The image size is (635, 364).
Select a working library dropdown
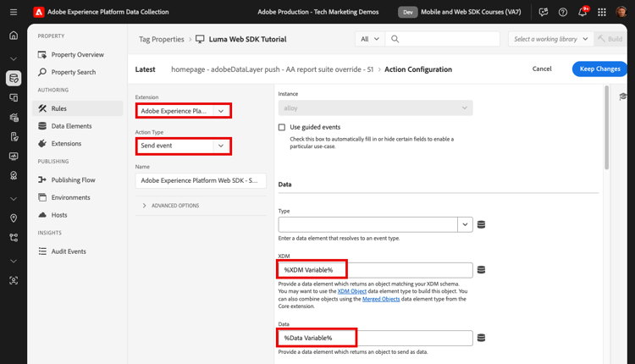coord(550,39)
